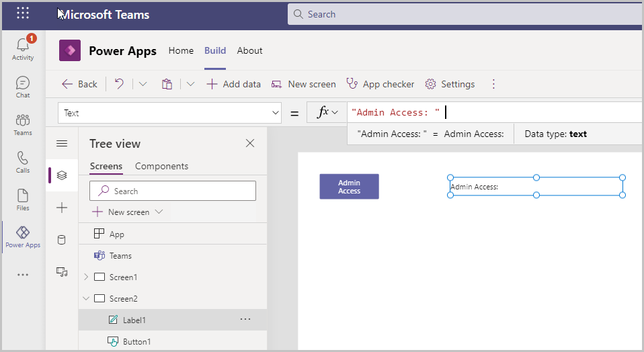Undo the last action
Viewport: 644px width, 352px height.
[119, 84]
